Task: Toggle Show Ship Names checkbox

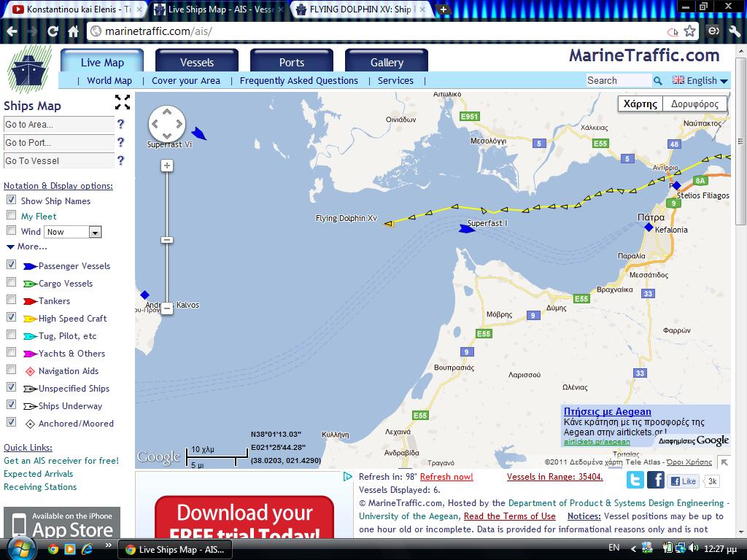Action: click(12, 200)
